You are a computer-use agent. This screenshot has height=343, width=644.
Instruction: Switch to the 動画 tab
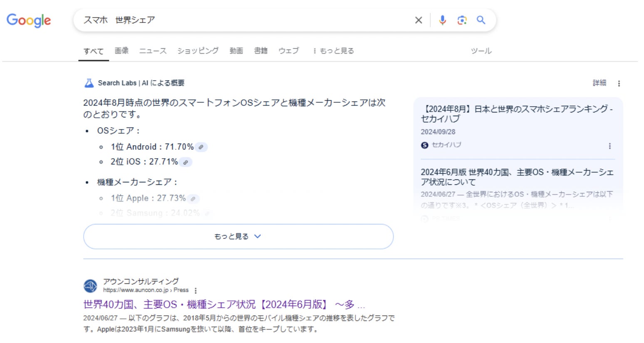tap(236, 51)
